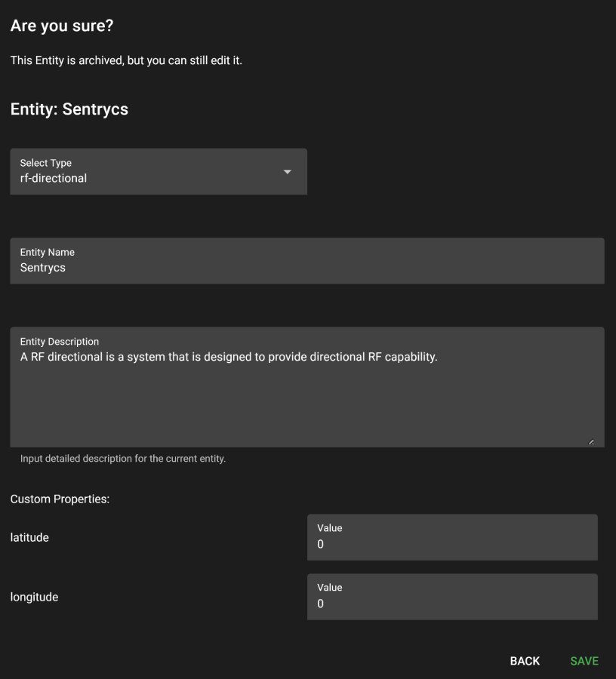The height and width of the screenshot is (679, 616).
Task: Click inside the Entity Description textarea
Action: click(x=307, y=387)
